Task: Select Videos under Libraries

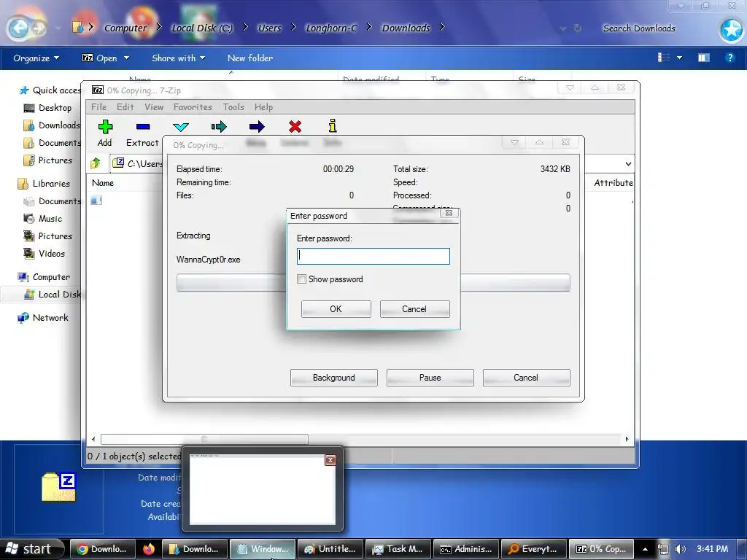Action: click(52, 253)
